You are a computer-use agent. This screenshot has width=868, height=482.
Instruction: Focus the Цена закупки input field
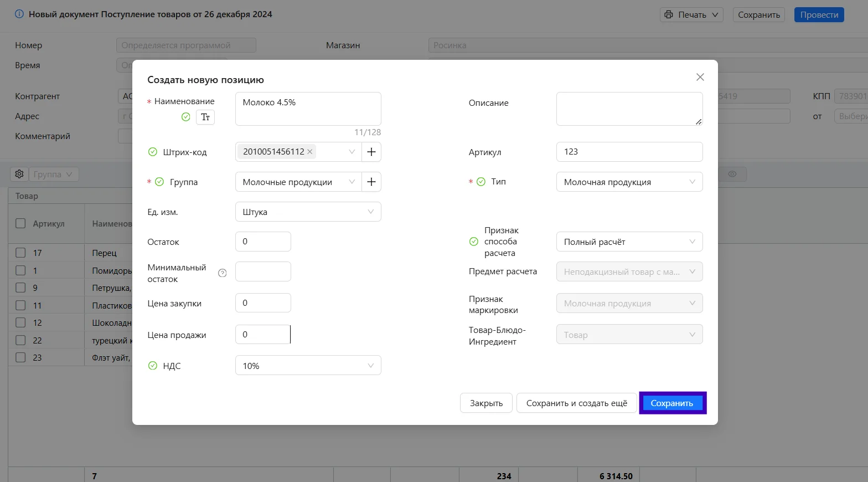[263, 303]
